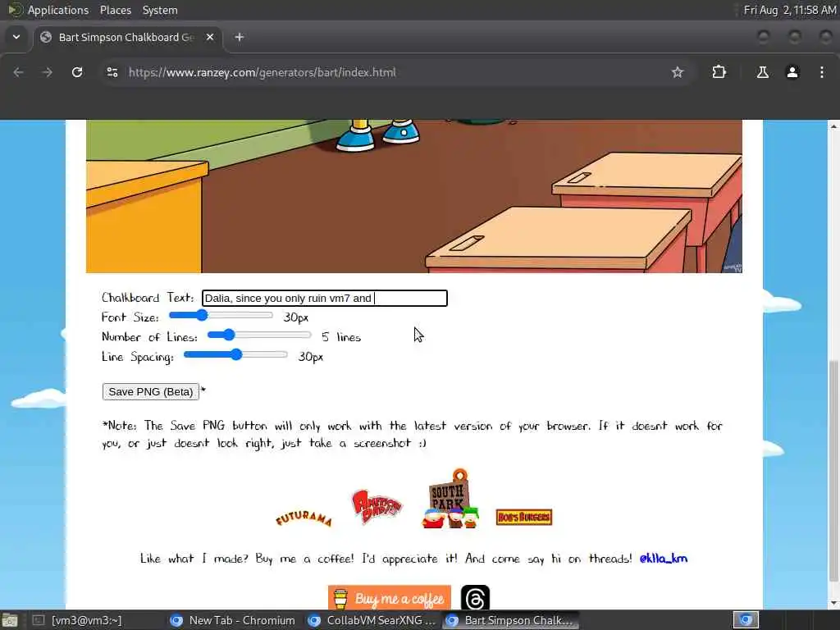Open the Futurama generator logo
840x630 pixels.
304,518
